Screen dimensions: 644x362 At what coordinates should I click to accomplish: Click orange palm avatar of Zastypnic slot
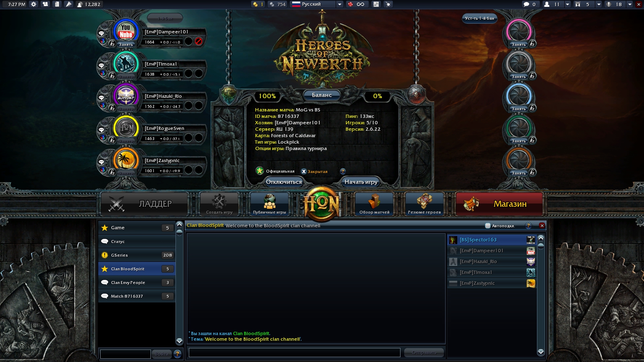click(126, 160)
